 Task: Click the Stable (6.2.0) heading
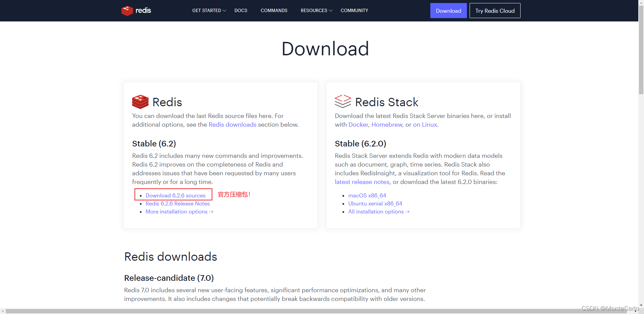360,144
